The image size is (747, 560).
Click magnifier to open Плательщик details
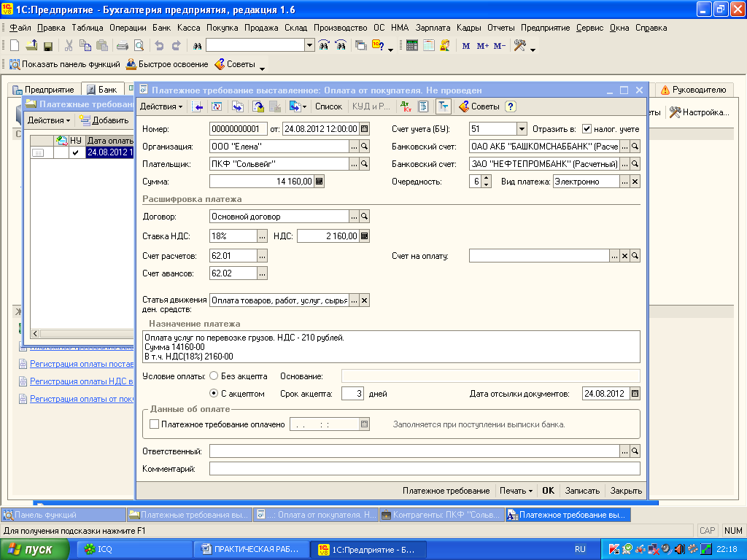tap(365, 164)
